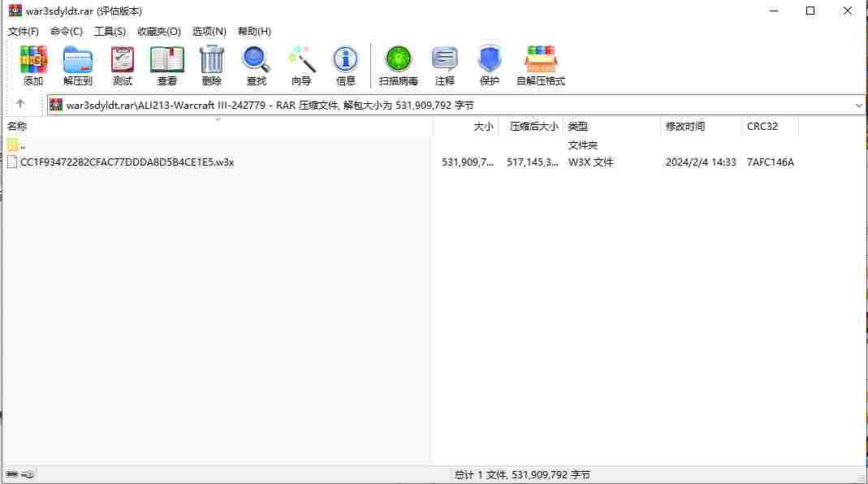Screen dimensions: 868x484
Task: Click Scan for Virus (扫描病毒) icon
Action: click(x=398, y=65)
